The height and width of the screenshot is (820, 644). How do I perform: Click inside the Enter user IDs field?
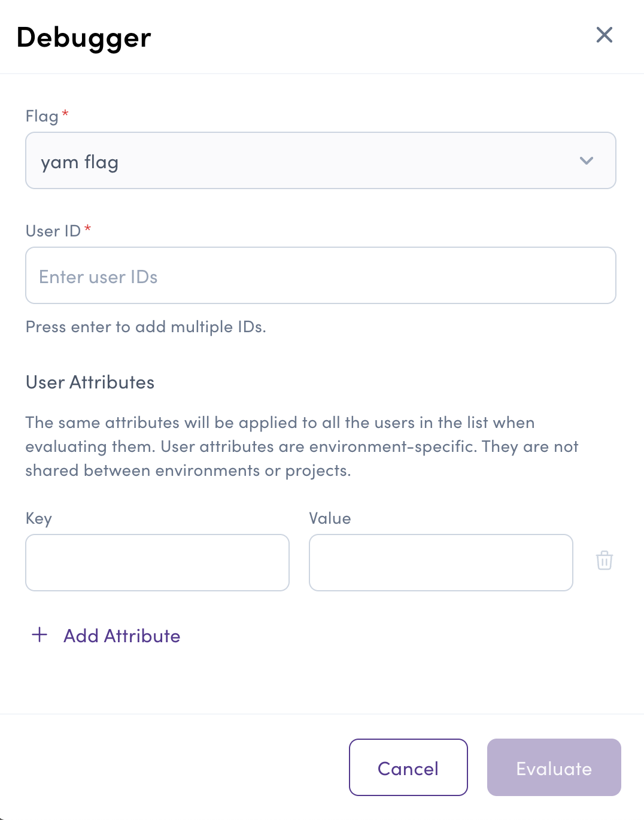(x=321, y=275)
